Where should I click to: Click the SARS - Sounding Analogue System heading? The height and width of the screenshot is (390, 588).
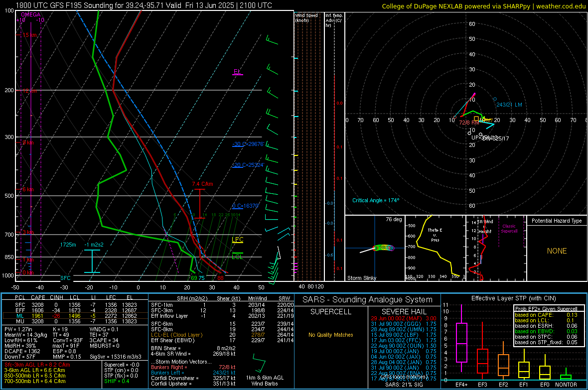pyautogui.click(x=368, y=300)
